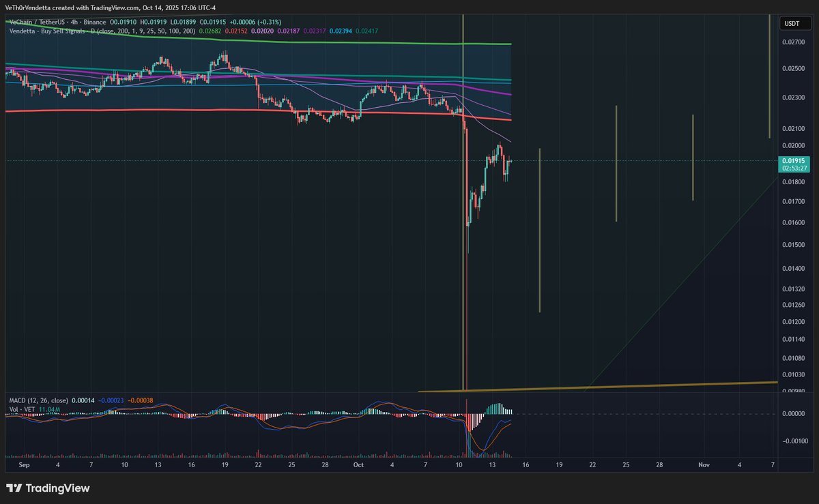The width and height of the screenshot is (819, 504).
Task: Click the 0.02500 price axis label
Action: [x=793, y=69]
